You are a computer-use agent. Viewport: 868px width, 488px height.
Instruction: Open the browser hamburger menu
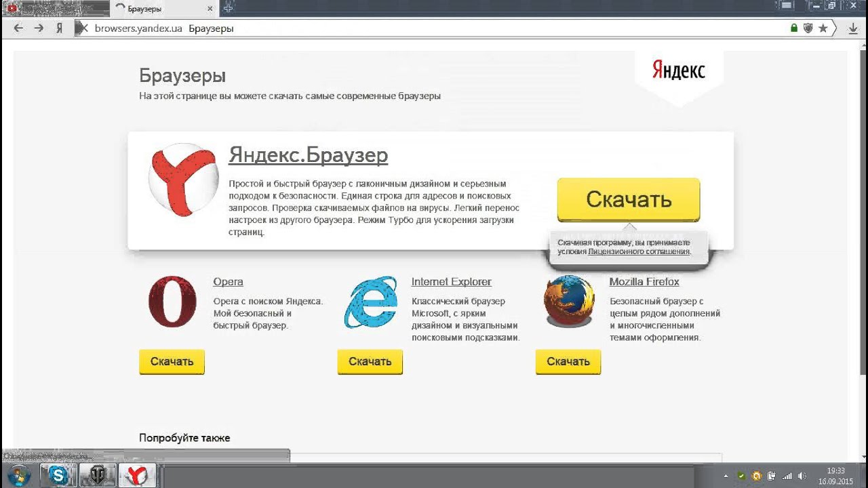787,5
